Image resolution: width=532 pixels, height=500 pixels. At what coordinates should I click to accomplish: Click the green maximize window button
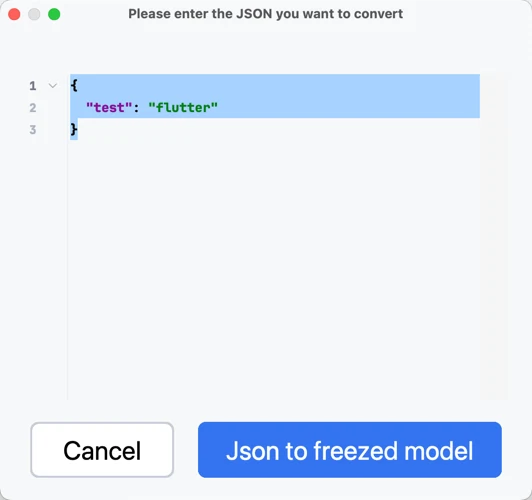(54, 14)
